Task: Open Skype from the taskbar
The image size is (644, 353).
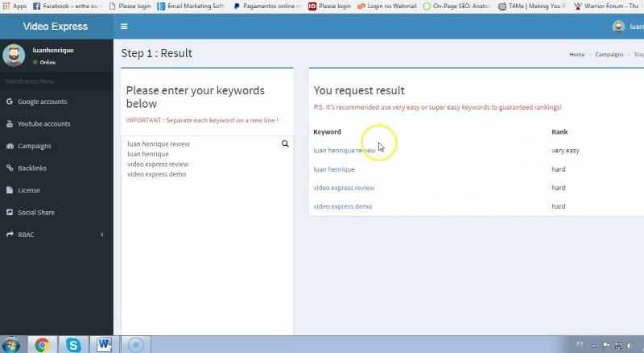Action: [73, 345]
